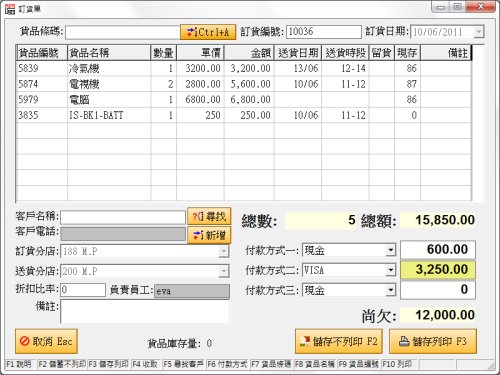
Task: Click the 留貨 column header
Action: point(382,53)
